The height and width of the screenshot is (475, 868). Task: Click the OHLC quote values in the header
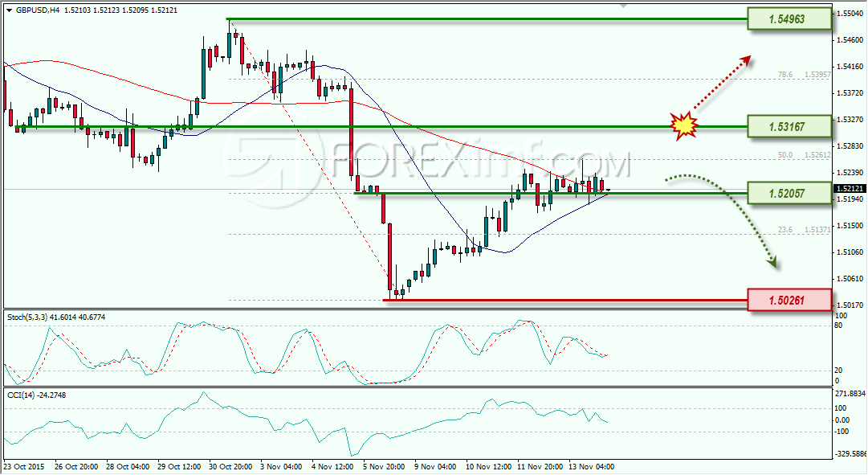click(120, 10)
